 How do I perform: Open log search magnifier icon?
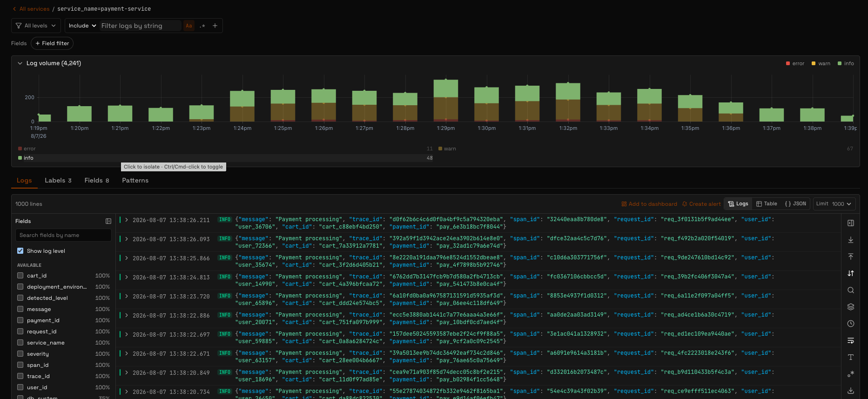(x=851, y=290)
